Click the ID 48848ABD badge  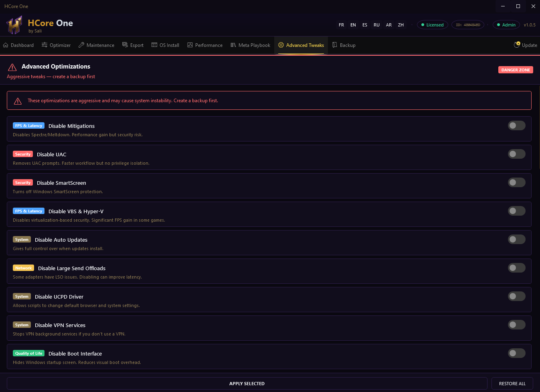click(x=468, y=25)
